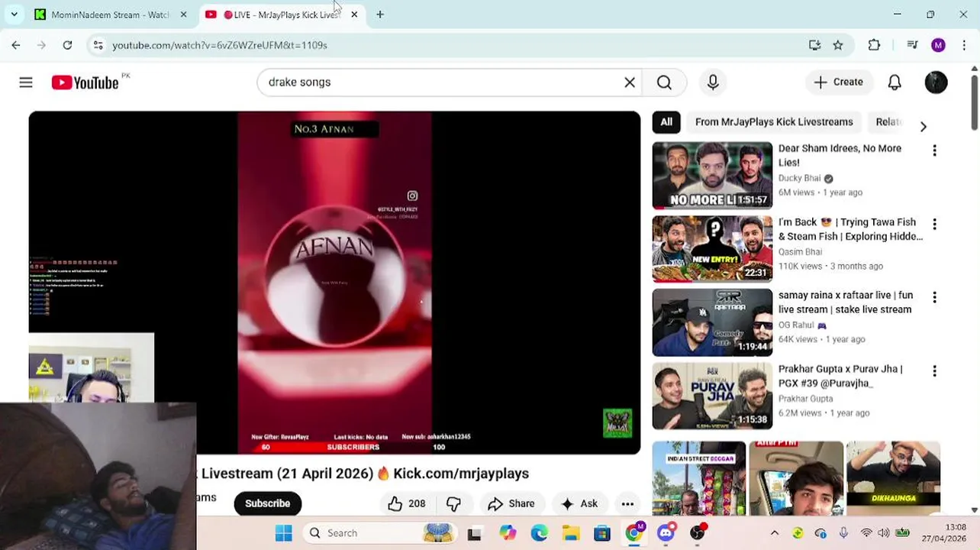Click the video player area
The width and height of the screenshot is (980, 550).
tap(334, 283)
